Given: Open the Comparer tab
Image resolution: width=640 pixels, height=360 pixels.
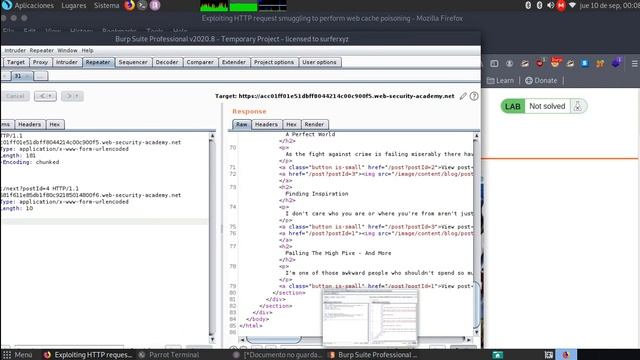Looking at the screenshot, I should 200,62.
